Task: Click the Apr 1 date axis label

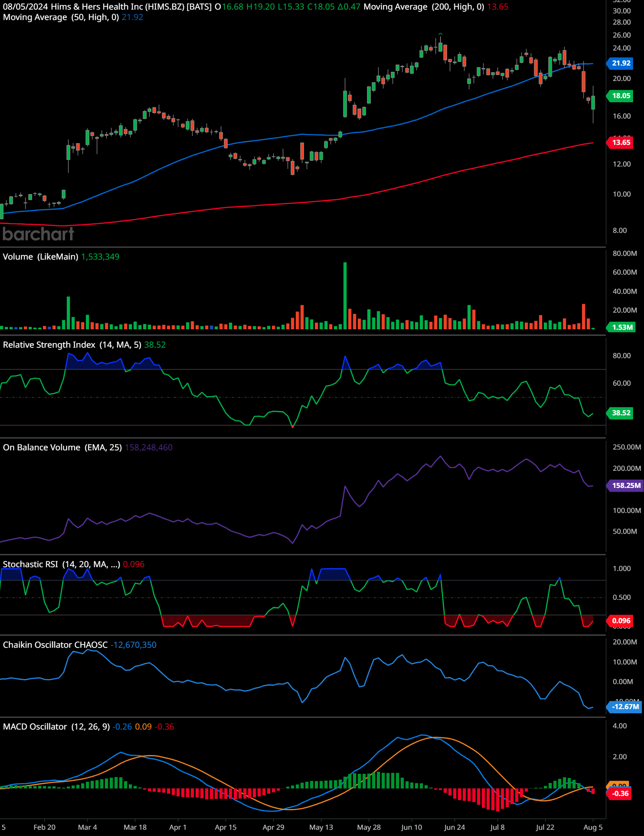Action: 178,828
